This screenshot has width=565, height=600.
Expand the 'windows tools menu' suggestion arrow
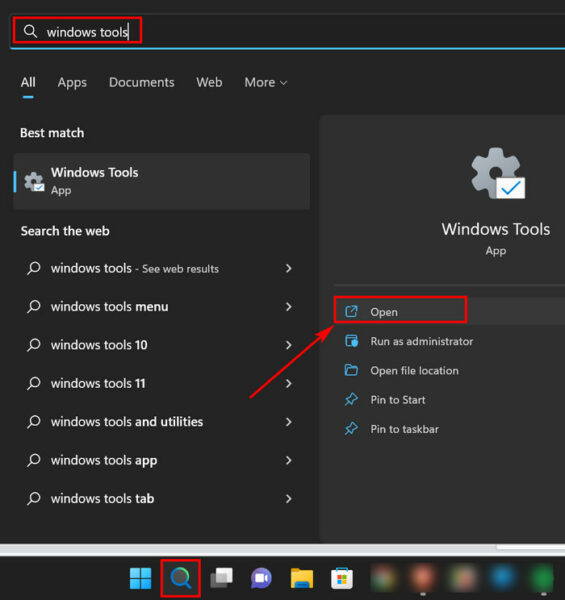(289, 307)
